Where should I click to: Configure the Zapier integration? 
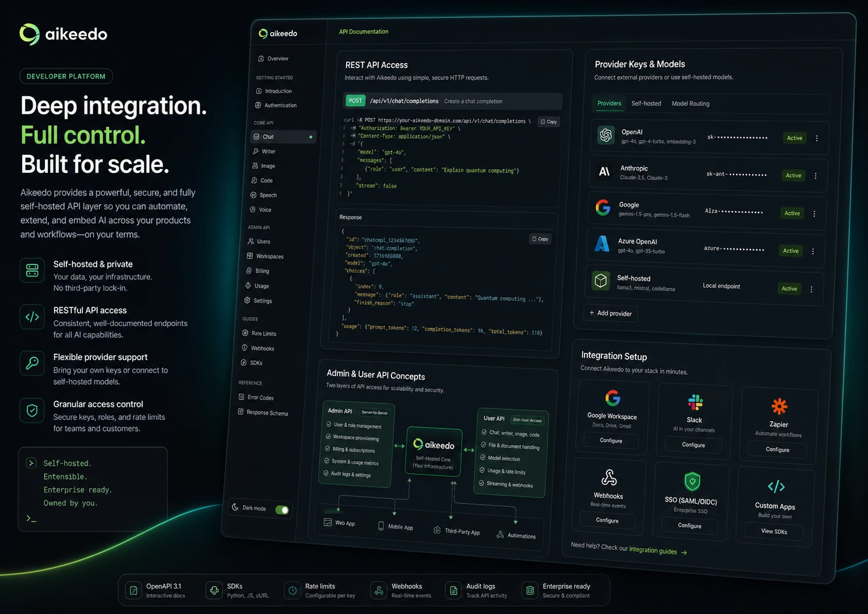point(778,449)
